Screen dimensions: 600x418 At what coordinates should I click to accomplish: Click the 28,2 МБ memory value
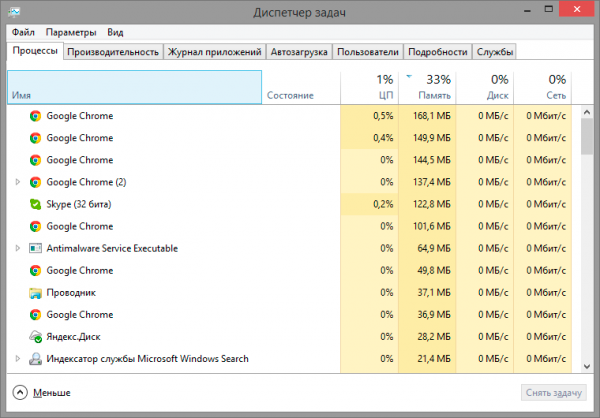pyautogui.click(x=434, y=337)
